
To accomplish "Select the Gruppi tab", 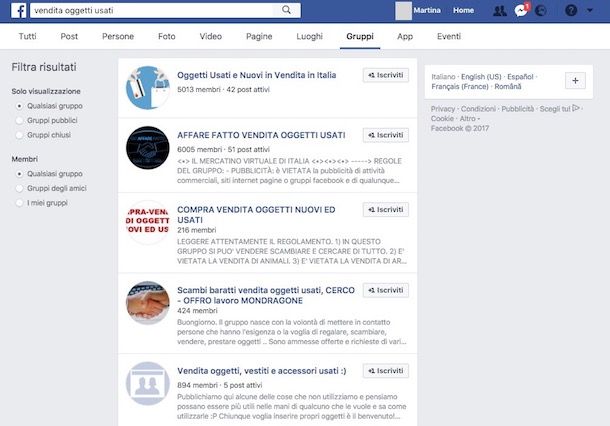I will tap(360, 36).
